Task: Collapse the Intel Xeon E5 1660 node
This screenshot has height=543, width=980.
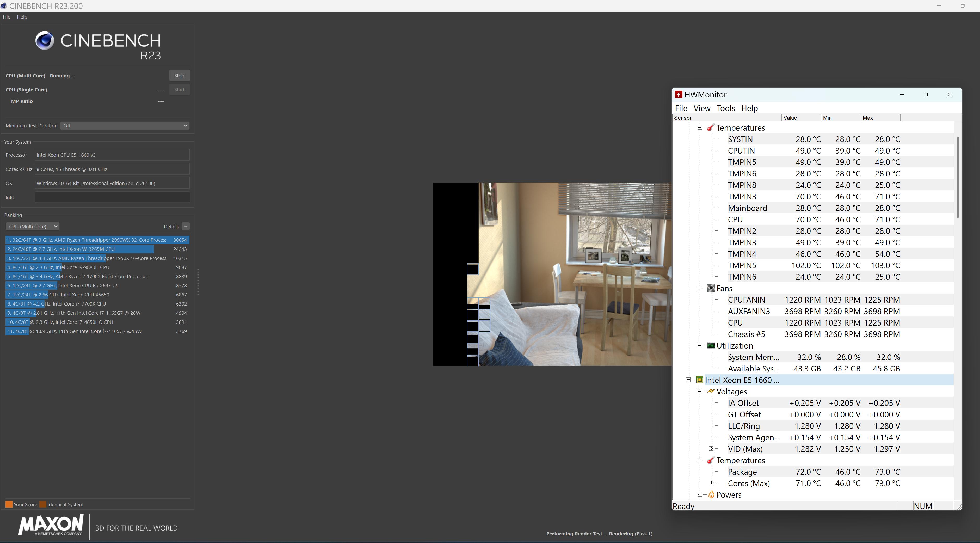Action: (688, 380)
